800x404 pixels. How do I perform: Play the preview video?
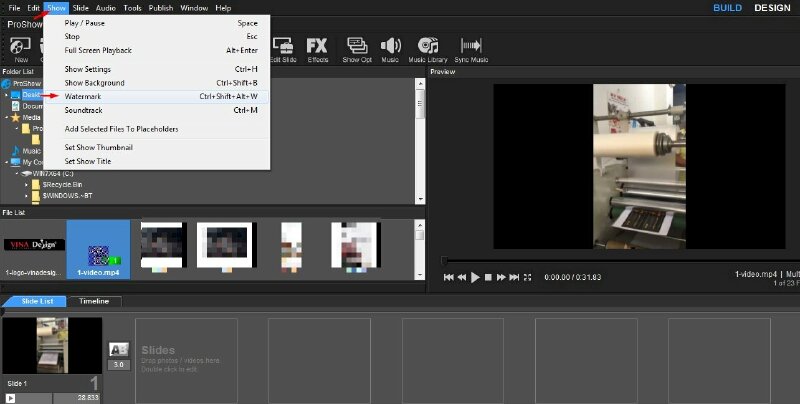(475, 277)
